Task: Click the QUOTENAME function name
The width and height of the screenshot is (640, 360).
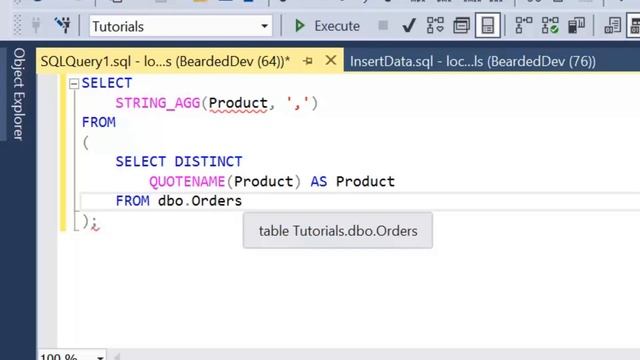Action: (x=187, y=181)
